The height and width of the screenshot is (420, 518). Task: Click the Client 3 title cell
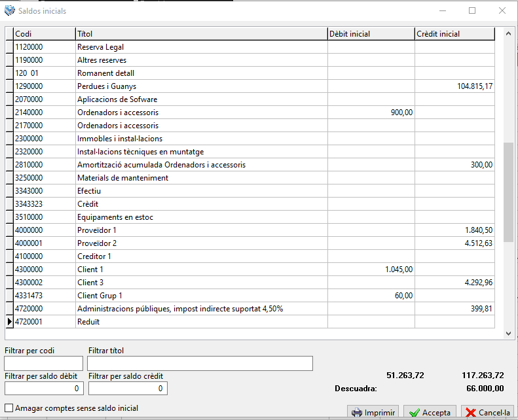[x=202, y=283]
